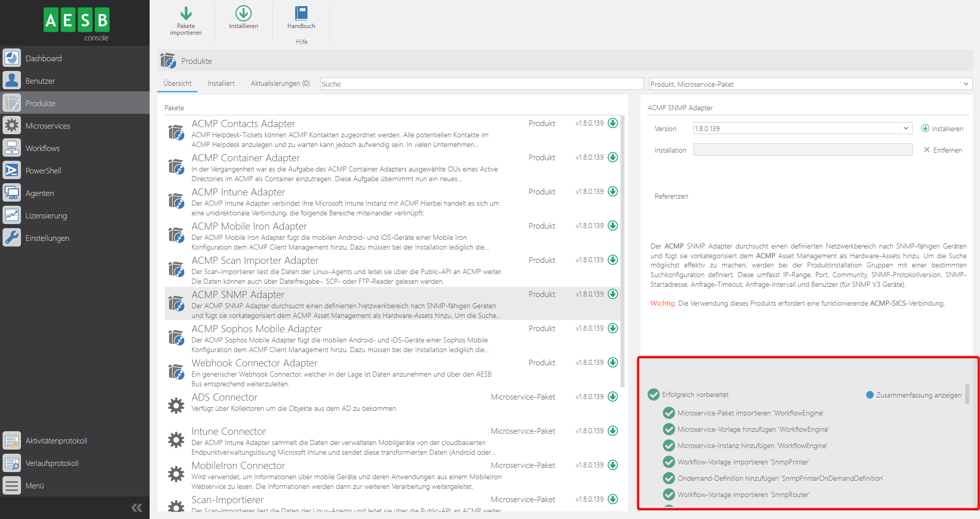Select the ACMP Contacts Adapter title
This screenshot has width=980, height=519.
243,123
